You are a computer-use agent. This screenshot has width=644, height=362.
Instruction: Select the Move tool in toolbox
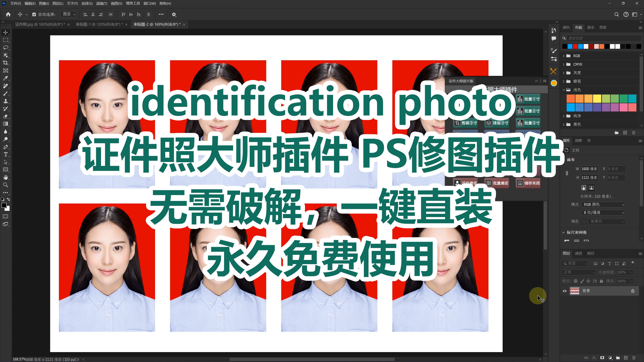coord(6,33)
